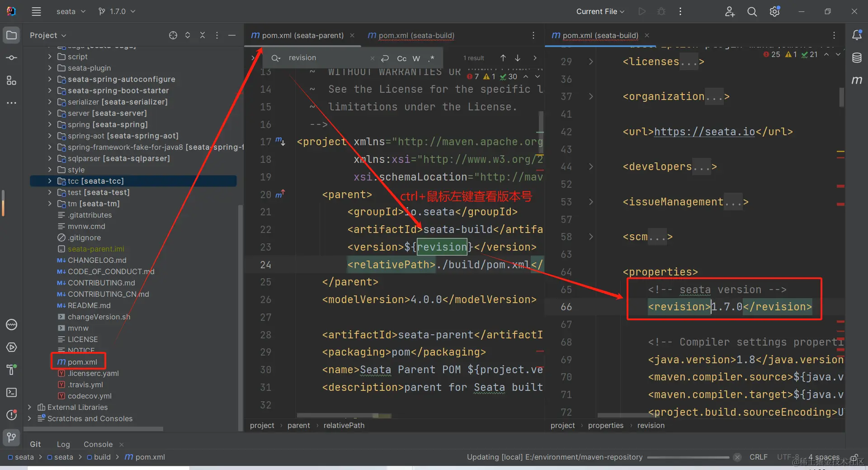
Task: Open the 1.7.0 branch dropdown
Action: (117, 12)
